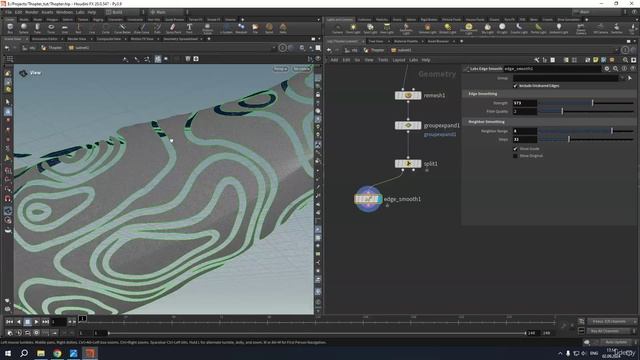This screenshot has height=360, width=640.
Task: Select the Metaball shelf tool
Action: [241, 28]
